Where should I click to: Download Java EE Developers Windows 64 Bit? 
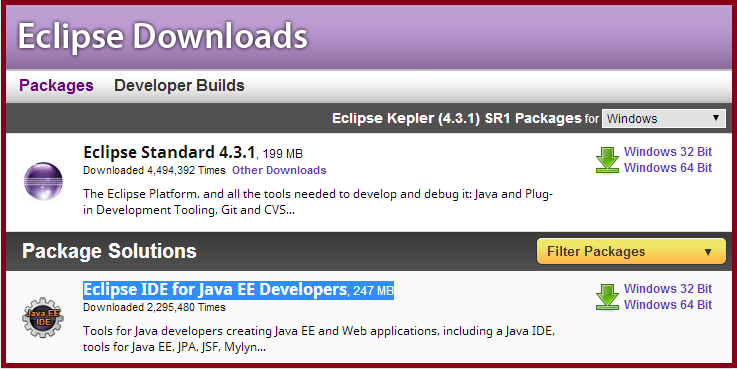668,305
